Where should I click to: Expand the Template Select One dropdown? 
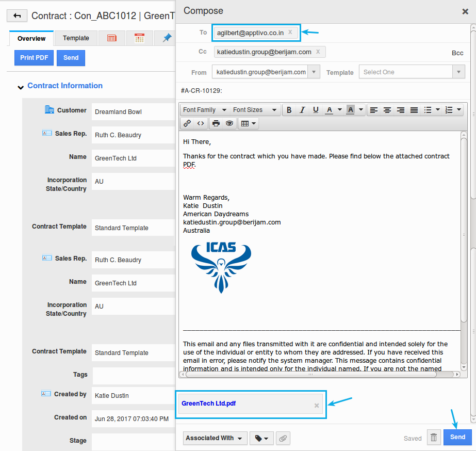[x=412, y=72]
